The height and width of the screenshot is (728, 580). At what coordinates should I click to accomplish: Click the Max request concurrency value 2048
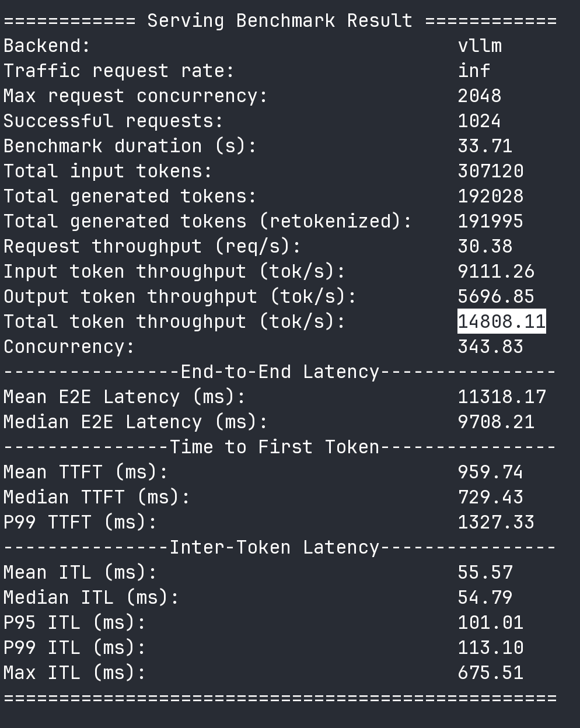pos(480,96)
